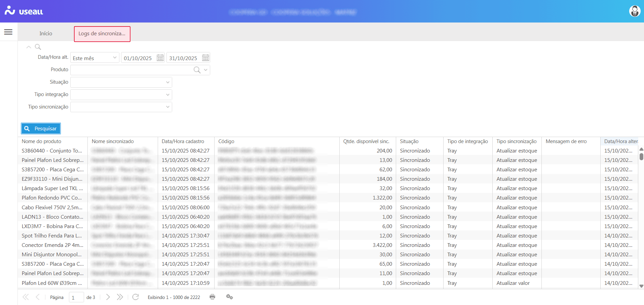Open the hamburger side menu
The height and width of the screenshot is (305, 644).
pyautogui.click(x=8, y=32)
